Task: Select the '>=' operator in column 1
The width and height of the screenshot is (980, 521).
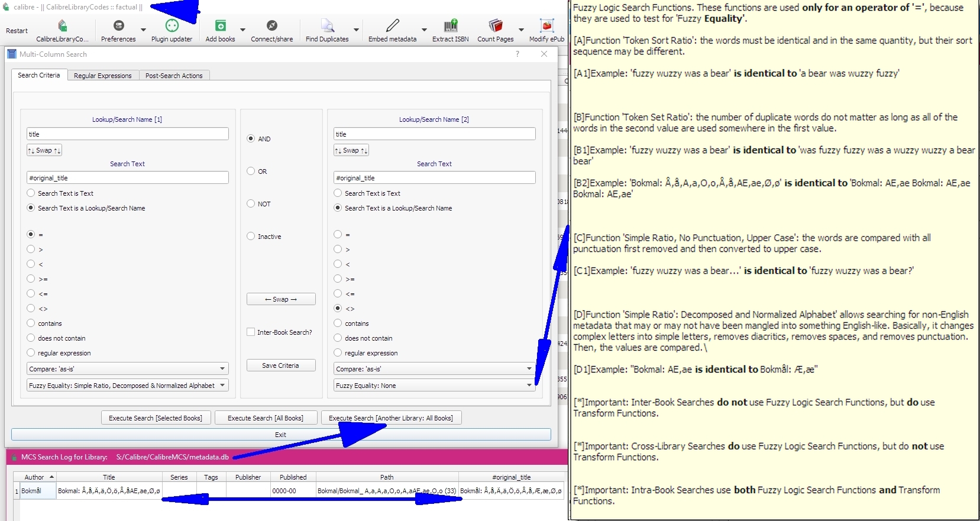Action: pos(31,279)
